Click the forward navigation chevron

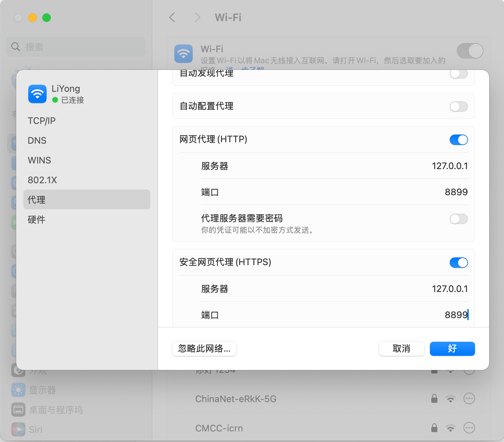click(198, 17)
